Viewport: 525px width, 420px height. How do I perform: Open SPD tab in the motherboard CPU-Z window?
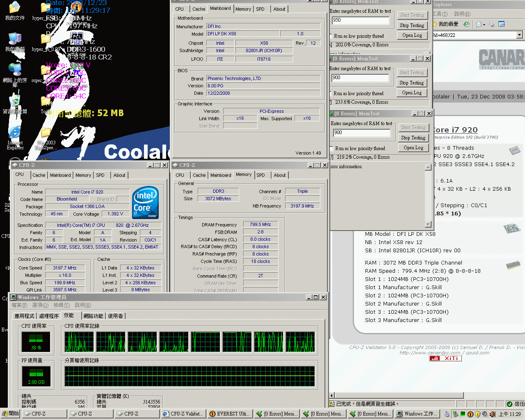260,9
